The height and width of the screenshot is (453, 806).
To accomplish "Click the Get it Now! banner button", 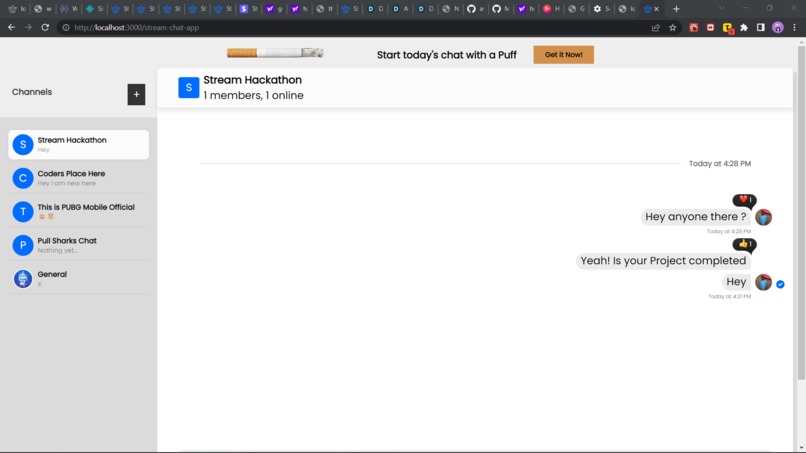I will pyautogui.click(x=563, y=55).
